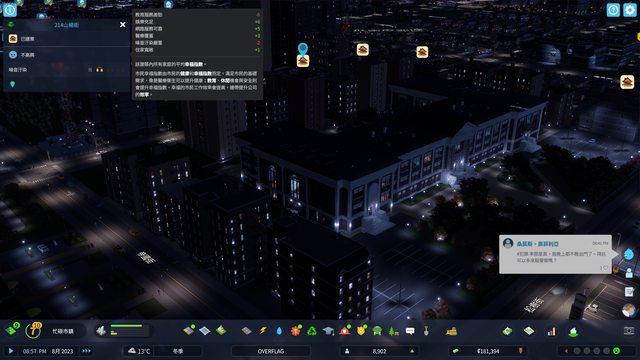Click the city balance ₵181,394 field
Viewport: 640px width, 360px height.
(x=488, y=351)
